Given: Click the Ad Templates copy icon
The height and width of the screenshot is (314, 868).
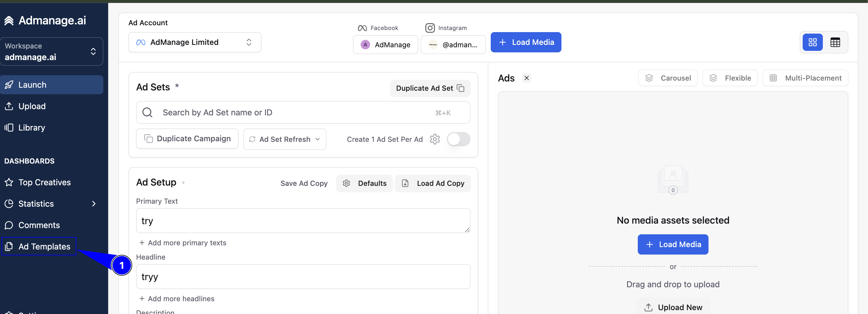Looking at the screenshot, I should (9, 247).
